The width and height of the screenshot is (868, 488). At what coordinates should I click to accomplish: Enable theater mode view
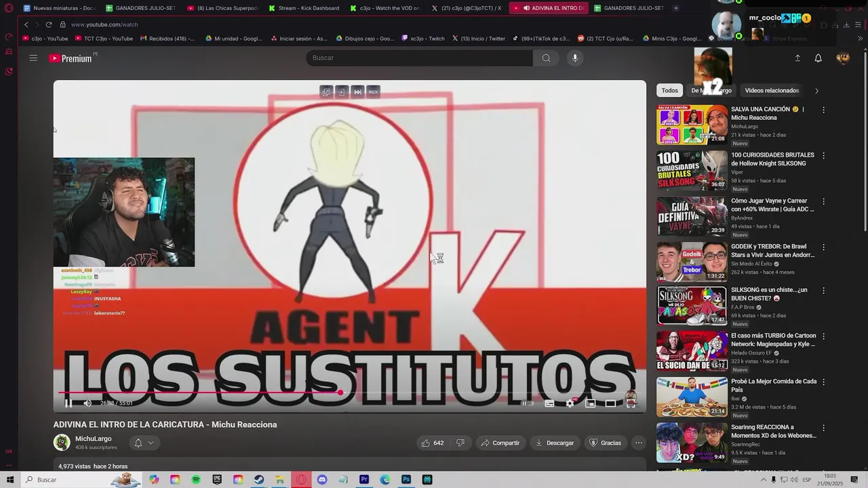tap(610, 403)
